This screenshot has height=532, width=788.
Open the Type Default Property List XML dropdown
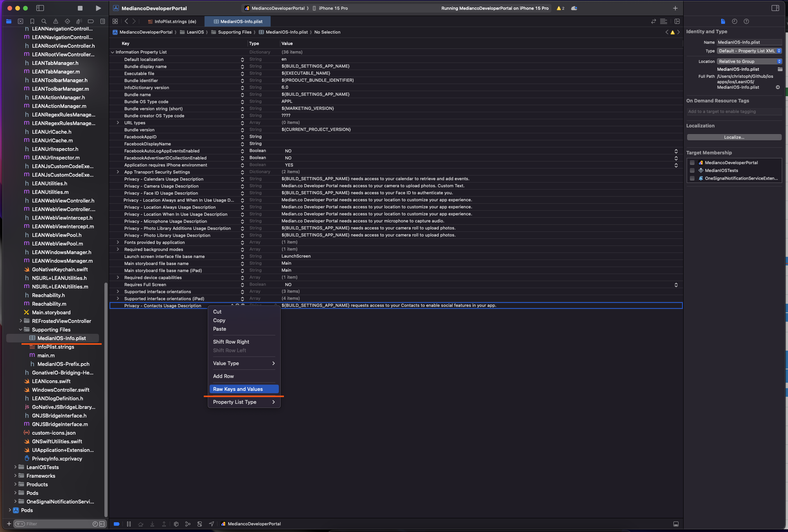click(x=749, y=51)
